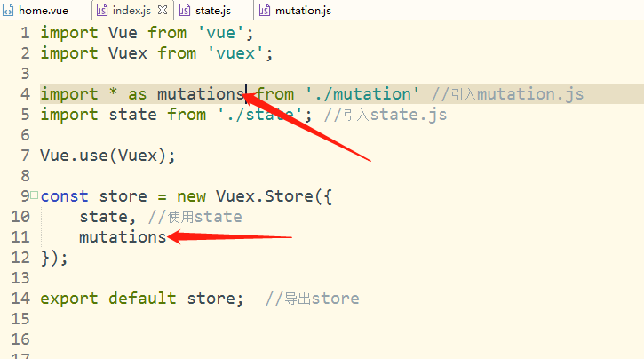The height and width of the screenshot is (359, 644).
Task: Click 'Vuex.Store' on line 9
Action: click(265, 196)
